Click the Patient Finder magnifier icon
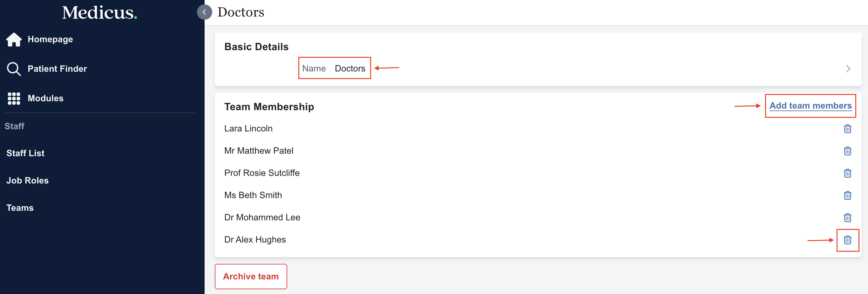Image resolution: width=868 pixels, height=294 pixels. click(14, 69)
